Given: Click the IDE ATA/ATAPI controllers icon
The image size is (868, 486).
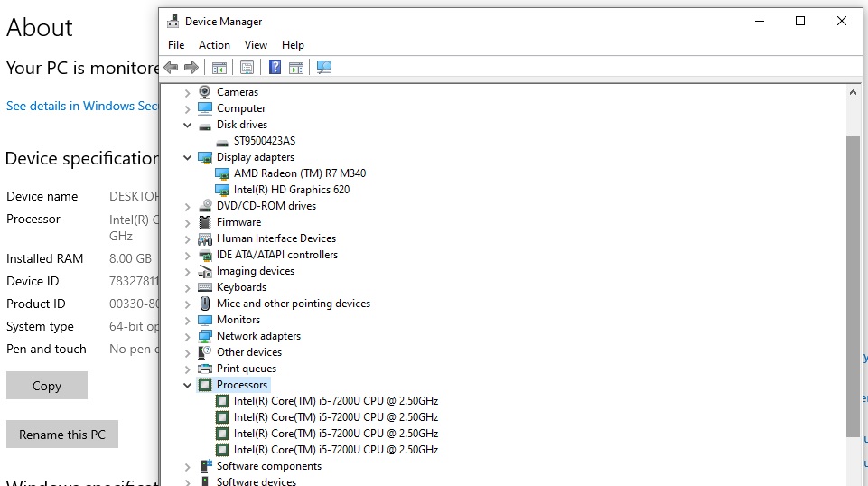Looking at the screenshot, I should (205, 255).
